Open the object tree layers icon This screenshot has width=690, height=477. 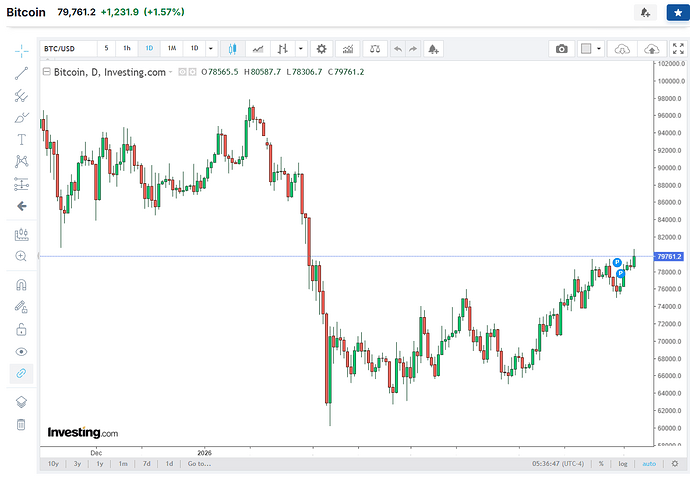(x=21, y=402)
